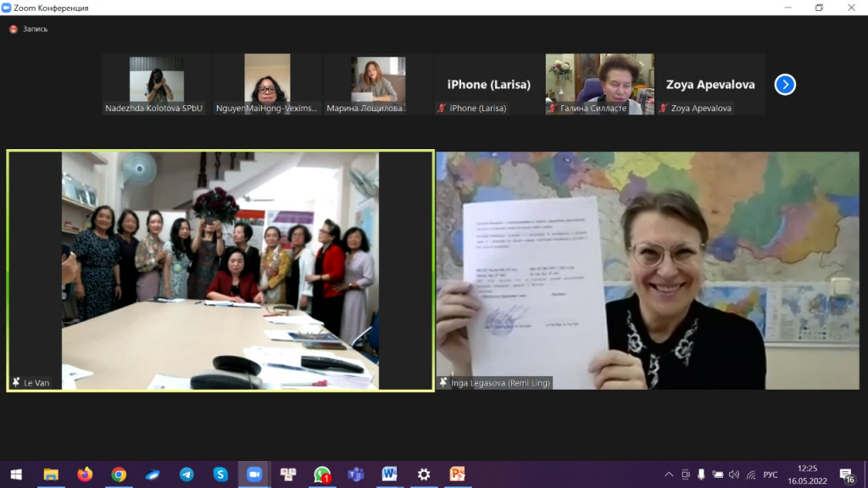Select Галина Силласте video thumbnail
The image size is (868, 488).
coord(599,84)
